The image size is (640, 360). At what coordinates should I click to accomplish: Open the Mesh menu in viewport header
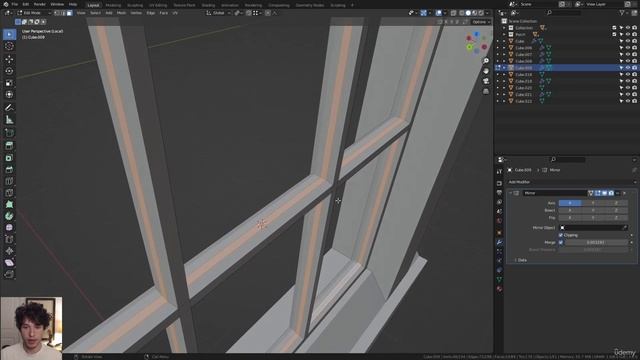(121, 13)
